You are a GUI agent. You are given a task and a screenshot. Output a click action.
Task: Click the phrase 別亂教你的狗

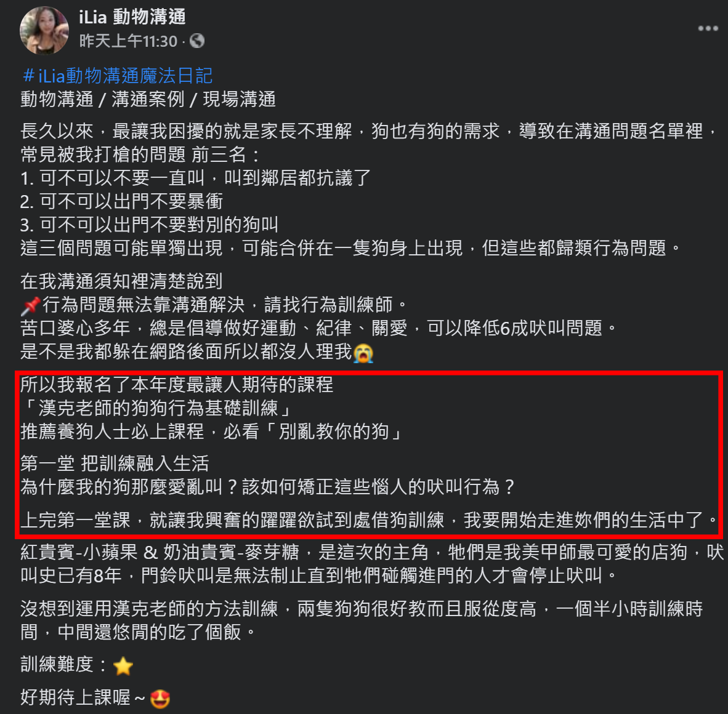coord(334,431)
